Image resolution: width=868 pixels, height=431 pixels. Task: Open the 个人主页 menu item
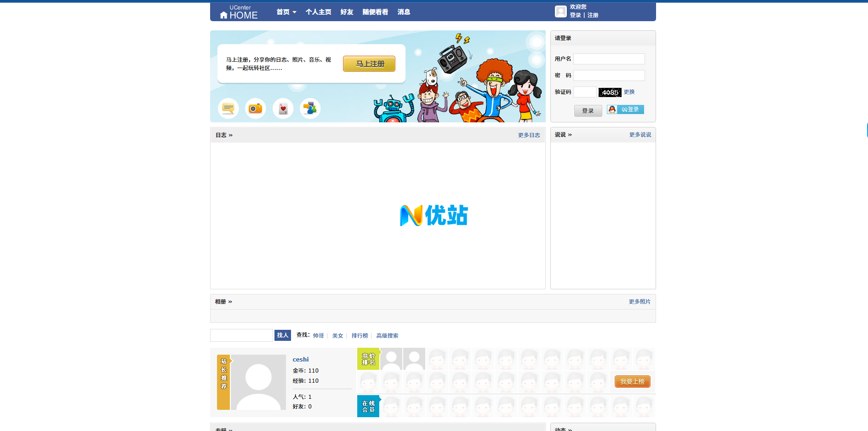point(318,12)
